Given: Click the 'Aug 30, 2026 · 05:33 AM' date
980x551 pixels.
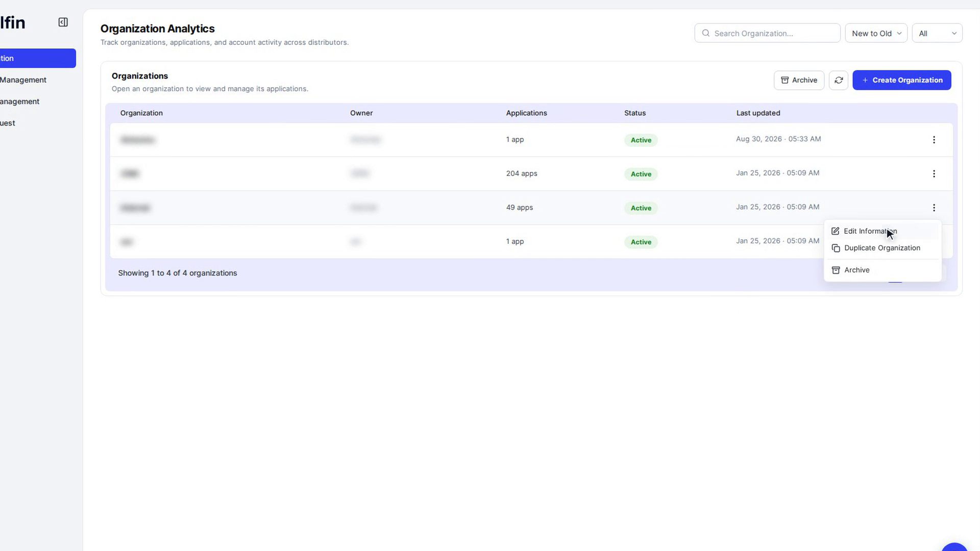Looking at the screenshot, I should 778,139.
